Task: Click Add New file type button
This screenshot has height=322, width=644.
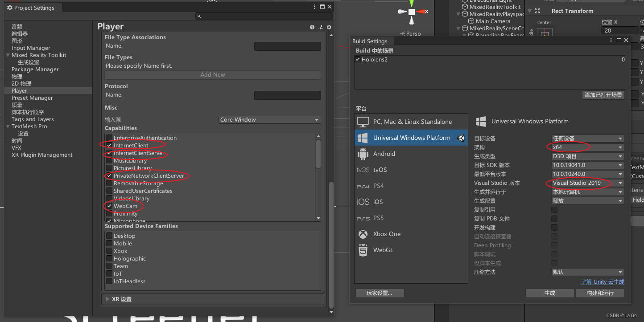Action: (x=213, y=75)
